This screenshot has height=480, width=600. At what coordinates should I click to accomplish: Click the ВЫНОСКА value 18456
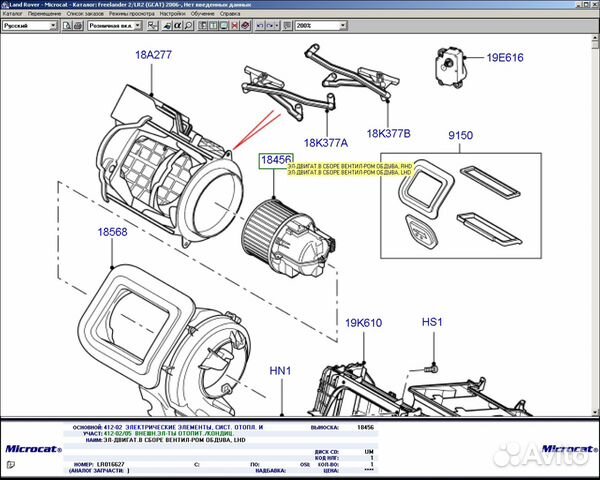coord(365,427)
